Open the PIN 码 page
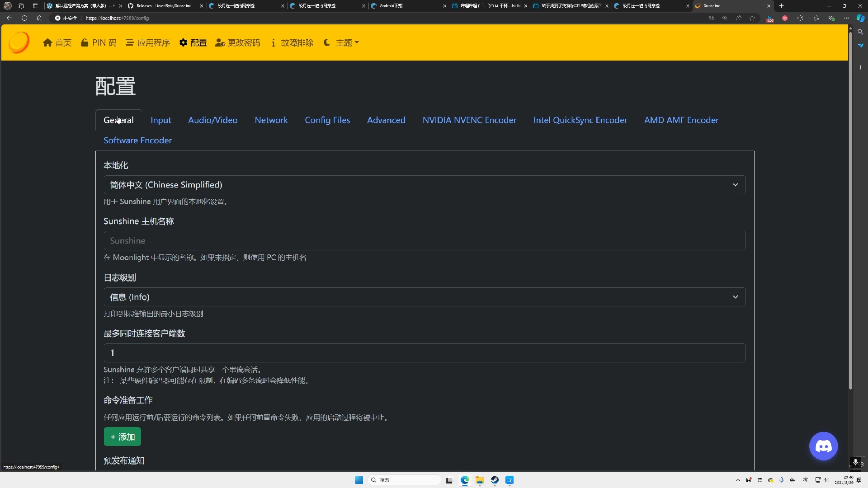Viewport: 868px width, 488px height. tap(99, 42)
